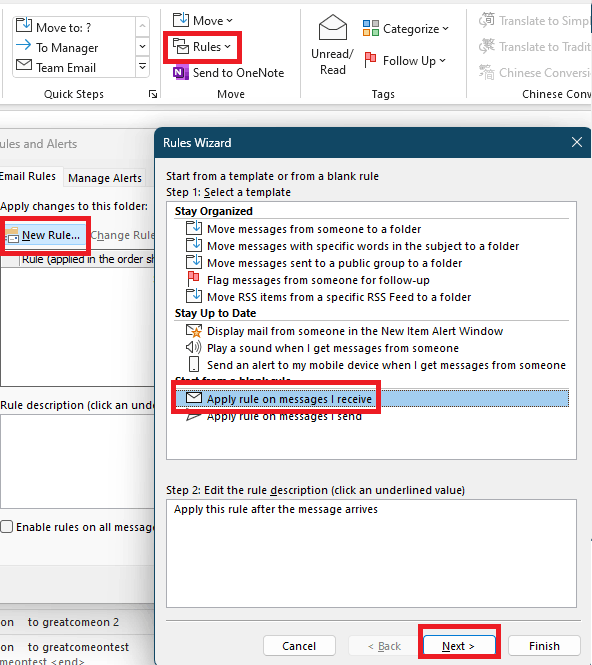Image resolution: width=592 pixels, height=665 pixels.
Task: Click Translate to Simplified Chinese
Action: point(535,20)
